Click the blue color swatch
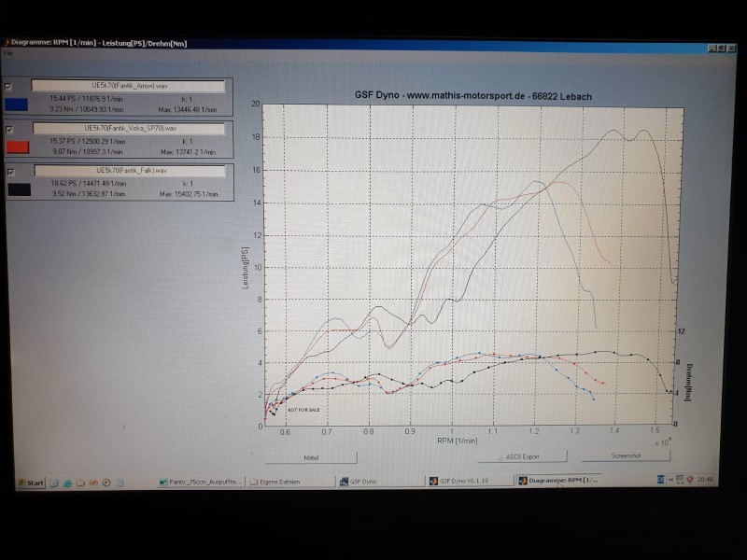Viewport: 747px width, 560px height. pos(18,105)
